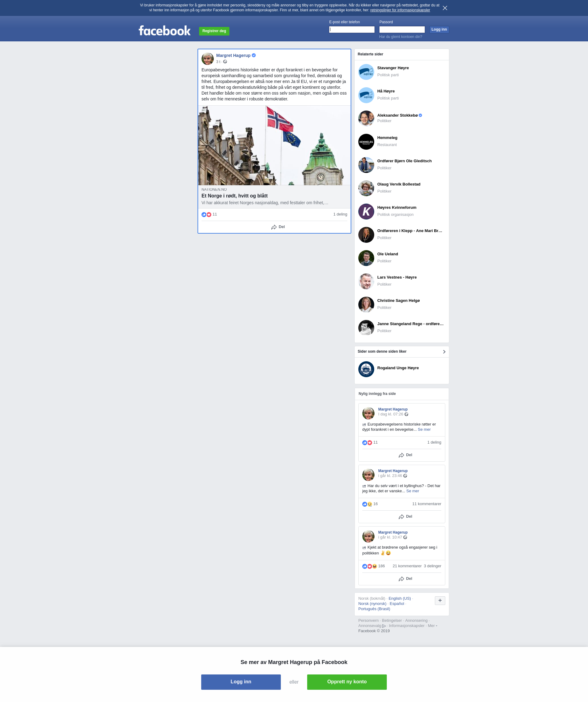Image resolution: width=588 pixels, height=702 pixels.
Task: Click Del on the kyllinghus recent post
Action: coord(405,517)
